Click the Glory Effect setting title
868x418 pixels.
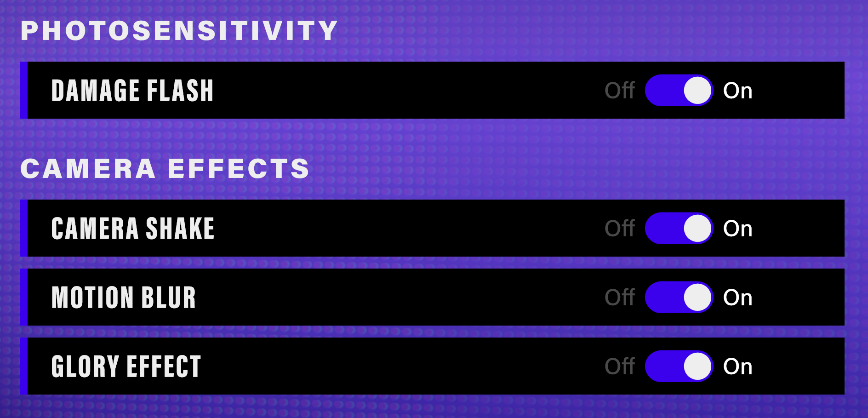tap(126, 366)
